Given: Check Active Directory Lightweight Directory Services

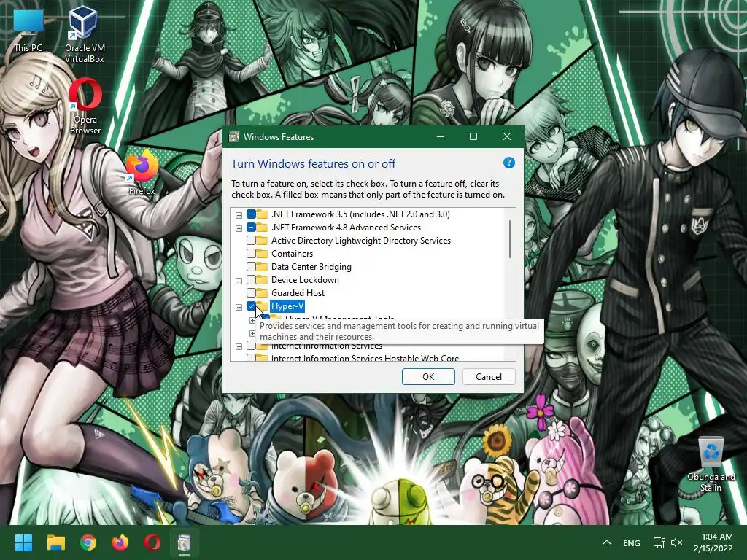Looking at the screenshot, I should coord(251,241).
